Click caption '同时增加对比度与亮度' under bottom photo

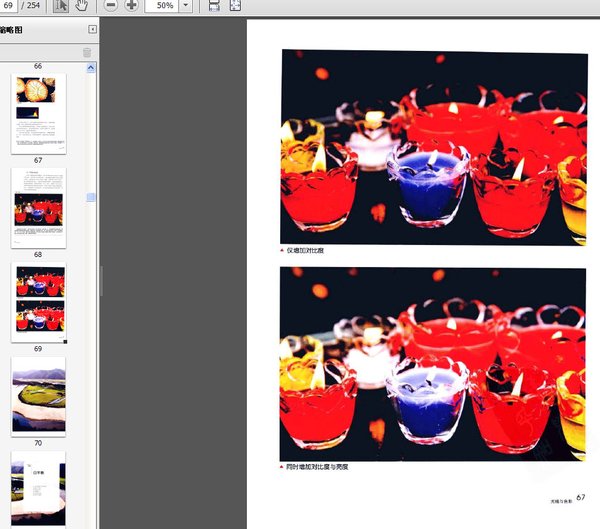(317, 467)
